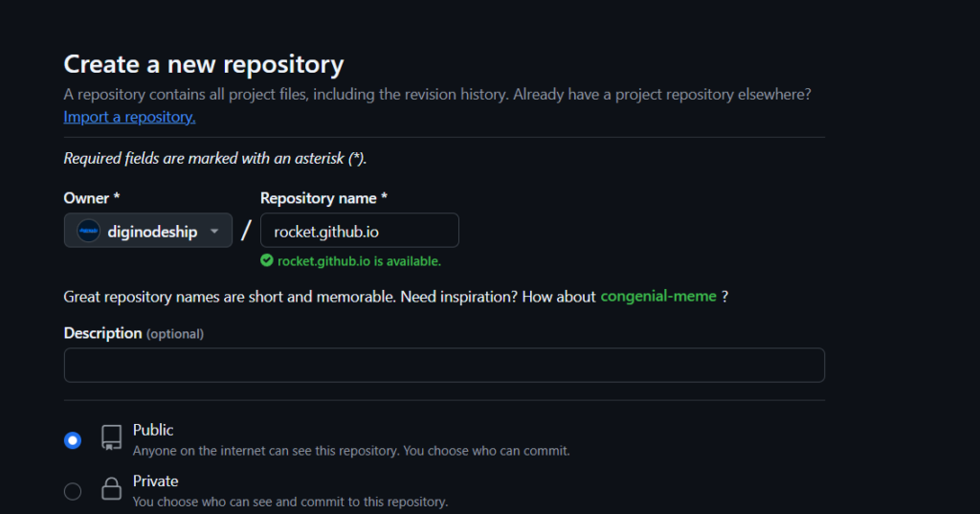Click the Required fields asterisk notice text
980x514 pixels.
(x=214, y=158)
